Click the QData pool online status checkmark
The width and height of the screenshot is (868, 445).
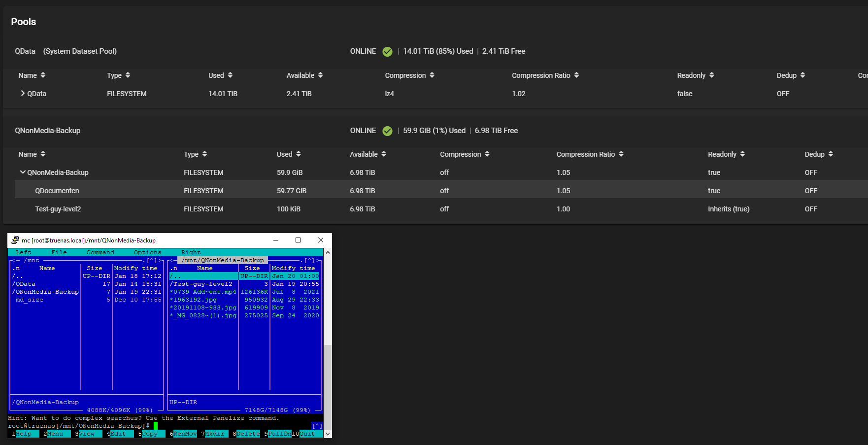(x=388, y=52)
